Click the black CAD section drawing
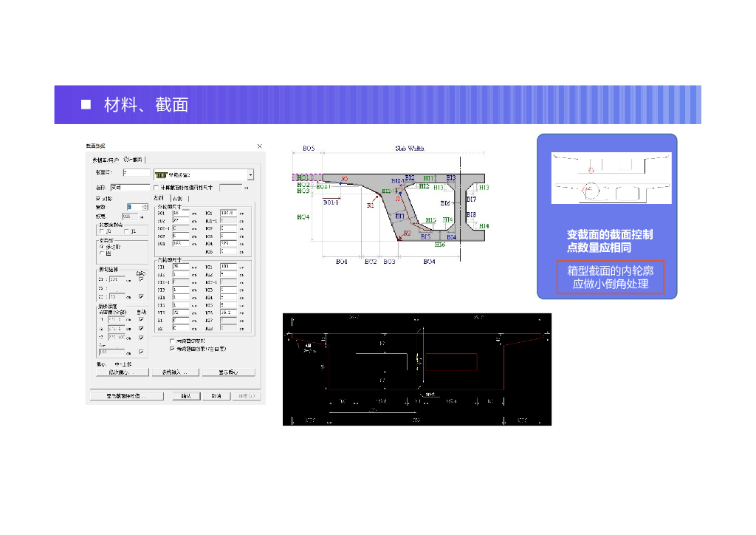 pos(417,369)
